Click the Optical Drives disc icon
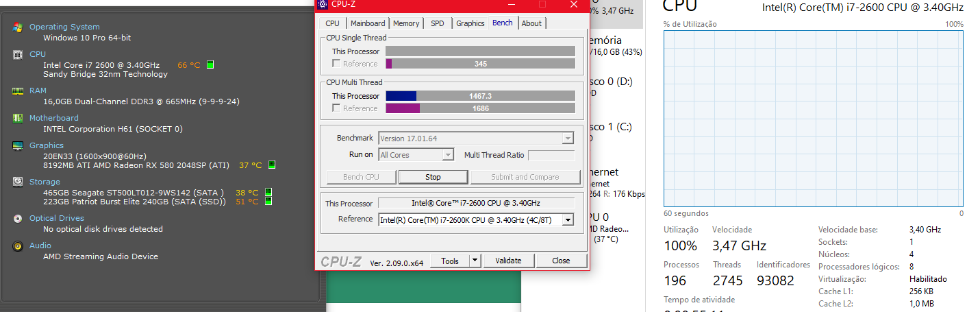The image size is (980, 312). click(x=18, y=218)
